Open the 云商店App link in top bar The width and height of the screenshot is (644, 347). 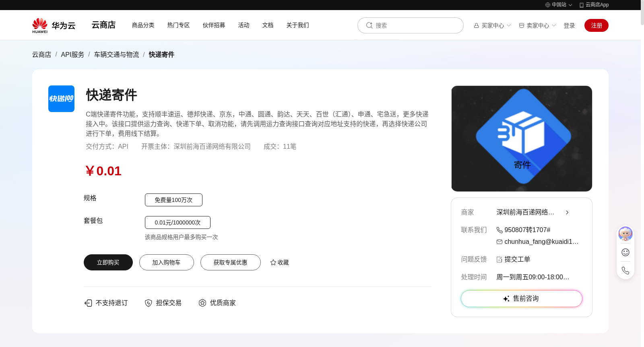point(594,5)
